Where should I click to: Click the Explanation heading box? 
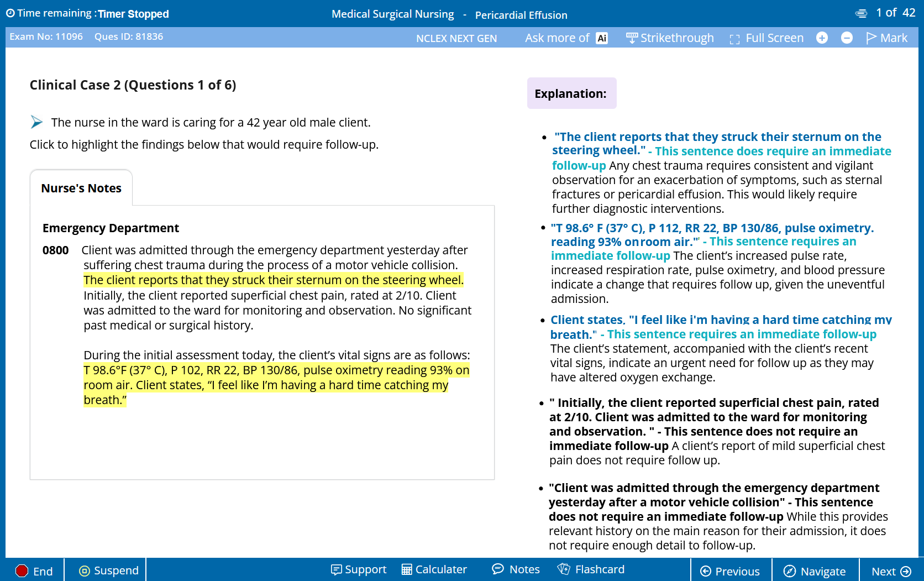571,93
